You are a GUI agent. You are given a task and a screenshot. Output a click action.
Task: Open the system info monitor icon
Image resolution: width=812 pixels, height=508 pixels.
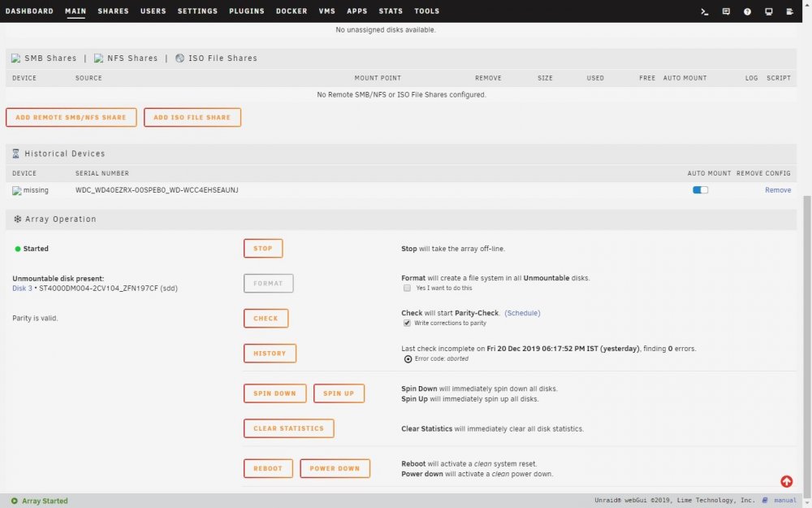(768, 11)
